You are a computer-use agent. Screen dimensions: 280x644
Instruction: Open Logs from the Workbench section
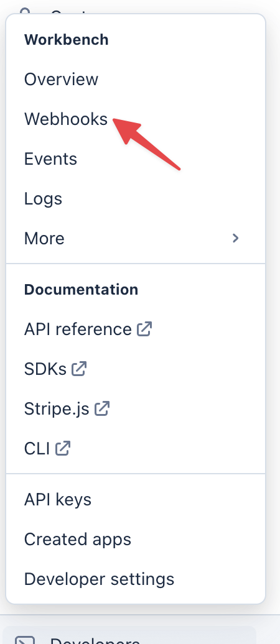136,198
